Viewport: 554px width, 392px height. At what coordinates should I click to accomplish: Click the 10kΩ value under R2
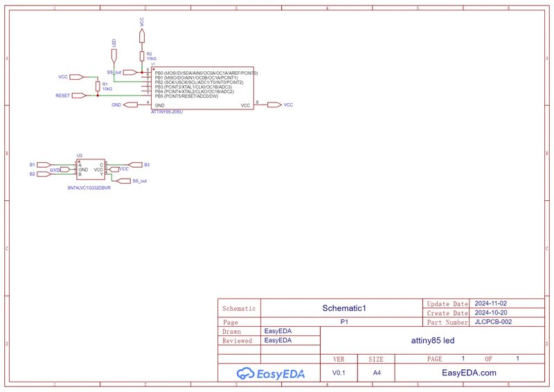152,59
